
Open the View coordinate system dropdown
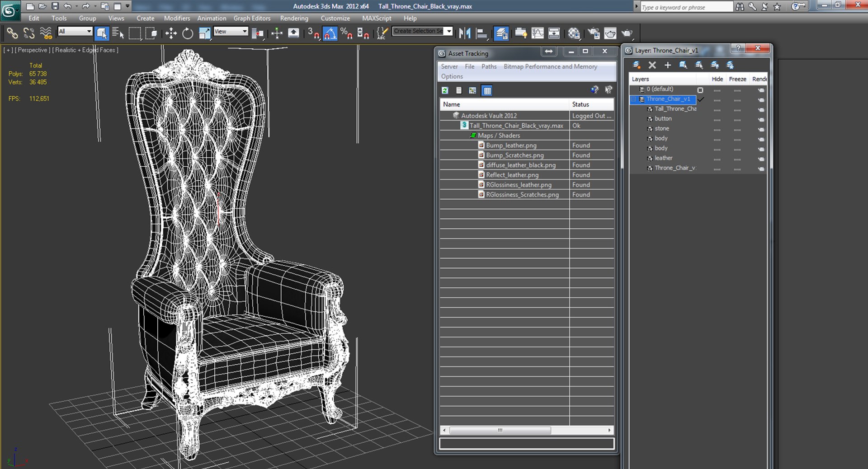[x=231, y=31]
